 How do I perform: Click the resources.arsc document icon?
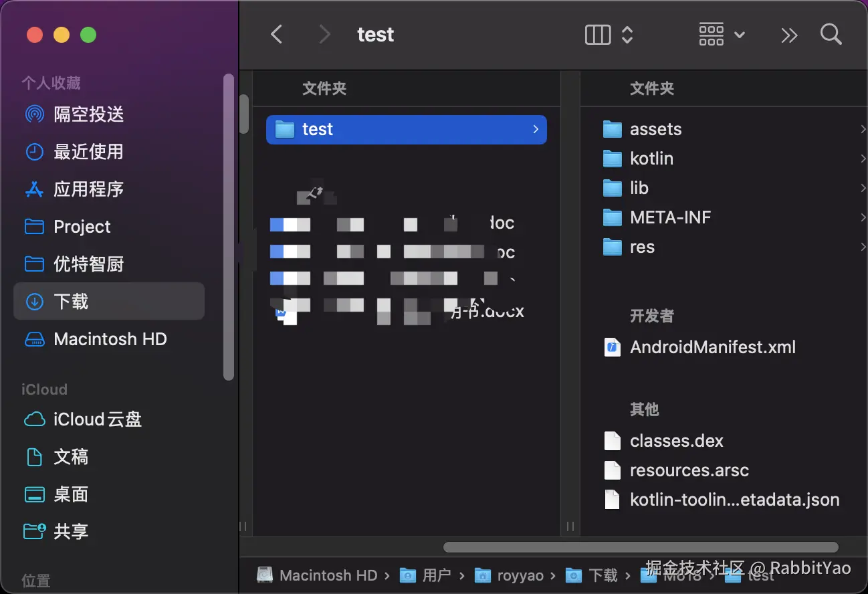point(613,470)
